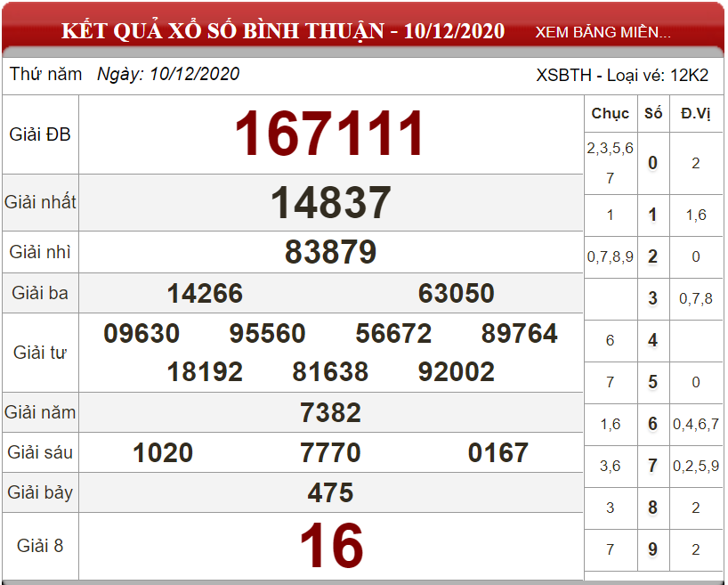Click bold digit 0 in the Số column
Viewport: 728px width, 585px height.
coord(652,163)
